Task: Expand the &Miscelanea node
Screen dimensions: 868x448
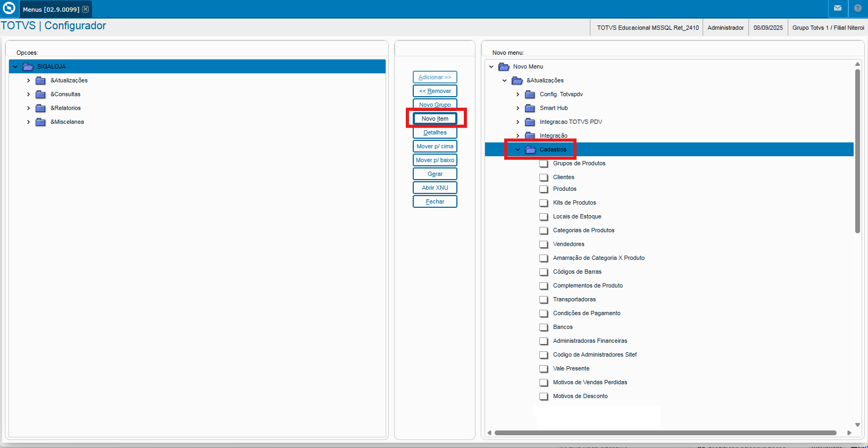Action: (x=29, y=122)
